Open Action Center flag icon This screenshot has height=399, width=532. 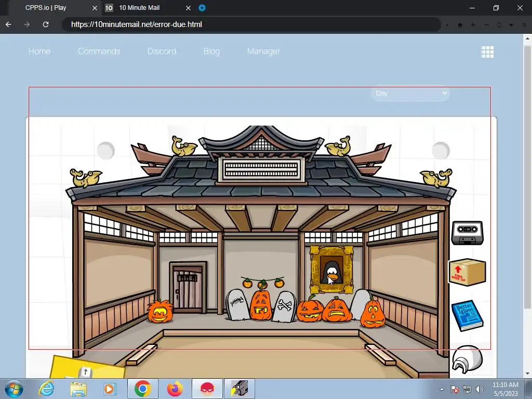point(455,389)
